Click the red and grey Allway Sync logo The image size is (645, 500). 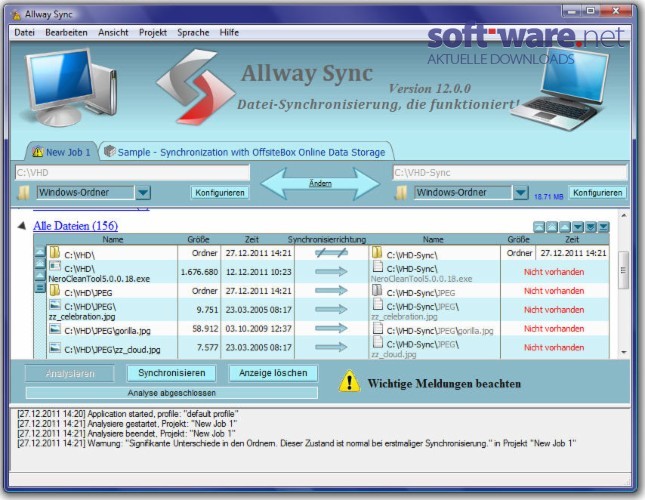tap(195, 87)
